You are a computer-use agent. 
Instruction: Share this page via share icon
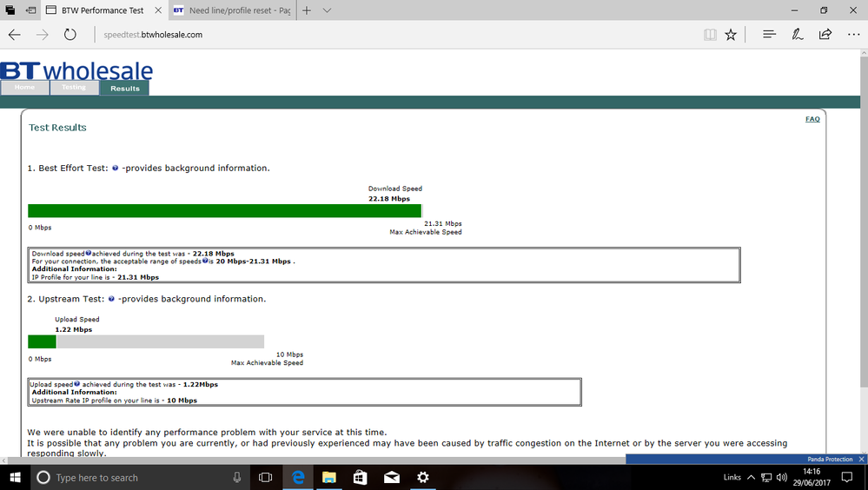[x=825, y=35]
